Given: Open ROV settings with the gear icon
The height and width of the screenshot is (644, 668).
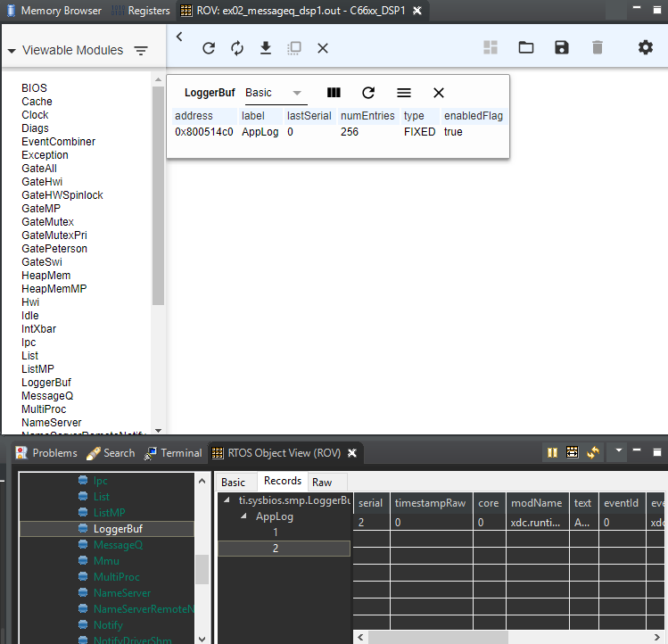Looking at the screenshot, I should [x=646, y=48].
